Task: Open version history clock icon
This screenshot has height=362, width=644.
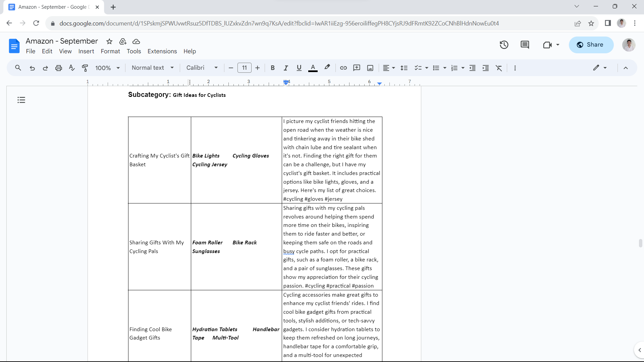Action: coord(504,45)
